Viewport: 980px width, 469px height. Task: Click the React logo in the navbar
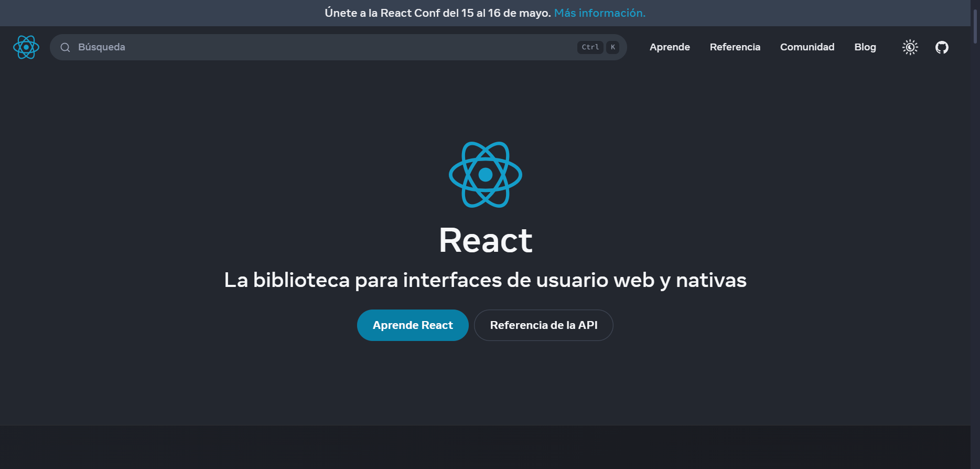click(26, 47)
